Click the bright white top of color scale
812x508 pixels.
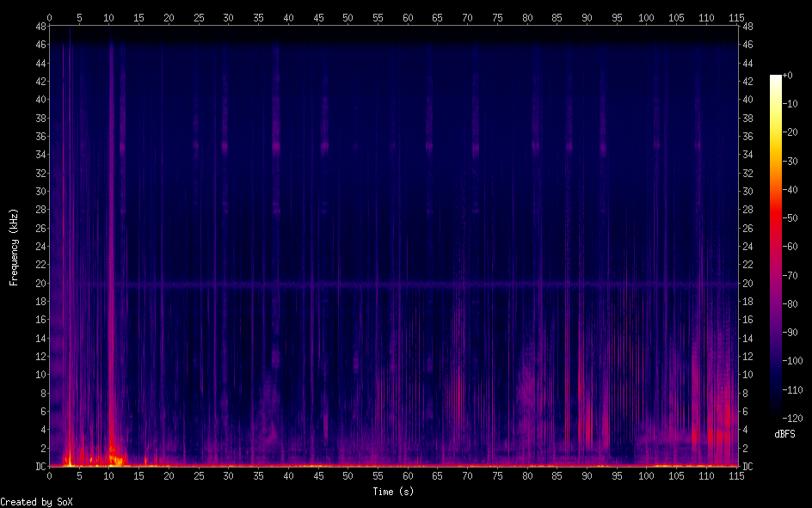[776, 78]
